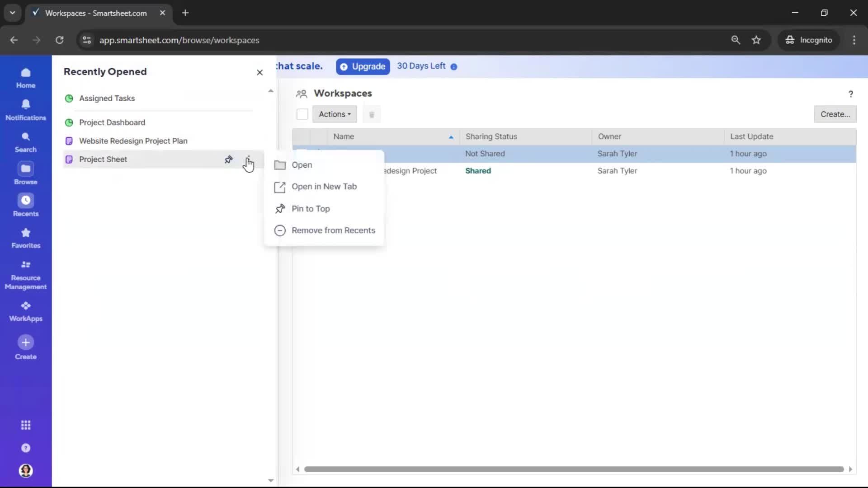Open the Actions dropdown
Viewport: 868px width, 488px height.
click(335, 114)
